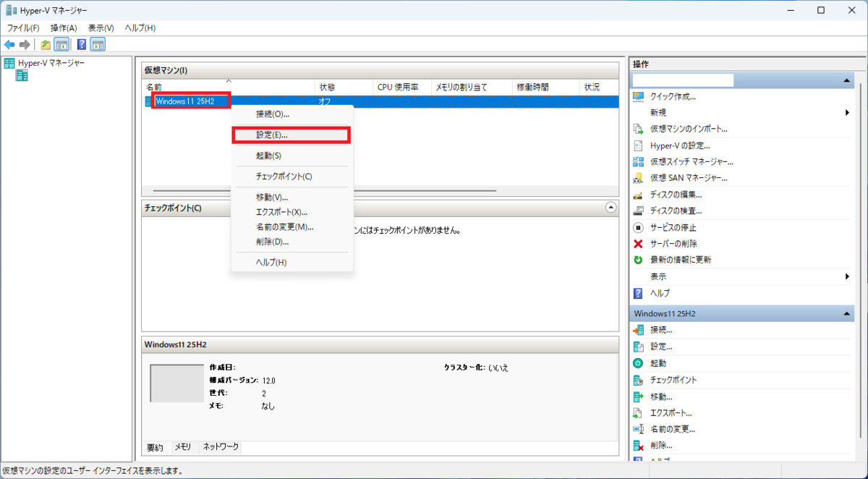Open the ネットワーク tab in the details pane
The width and height of the screenshot is (868, 479).
(x=221, y=447)
